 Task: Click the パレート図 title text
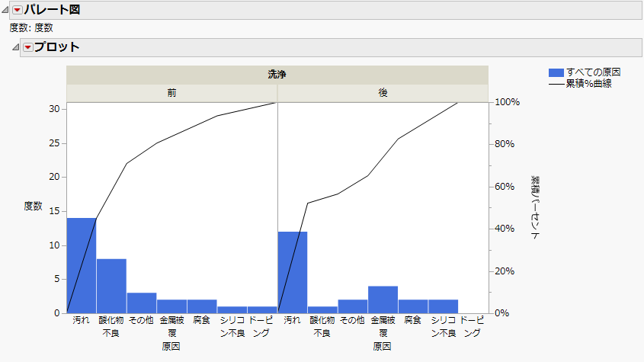52,10
